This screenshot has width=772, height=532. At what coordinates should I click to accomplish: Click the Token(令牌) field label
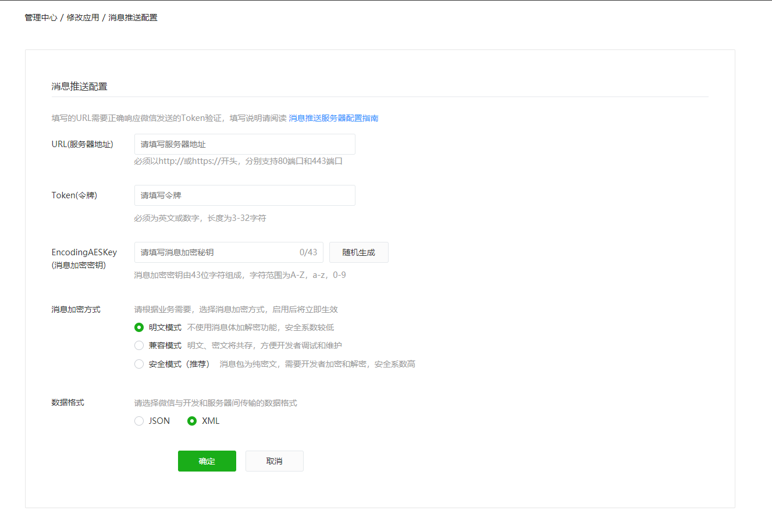tap(74, 195)
